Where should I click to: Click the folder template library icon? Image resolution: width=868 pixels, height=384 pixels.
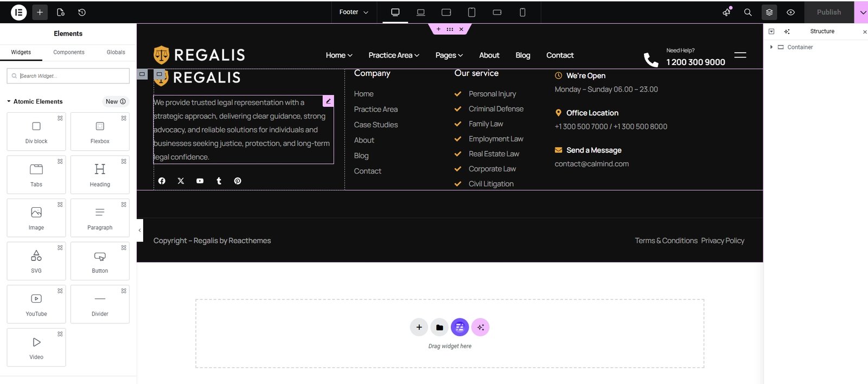(x=439, y=327)
